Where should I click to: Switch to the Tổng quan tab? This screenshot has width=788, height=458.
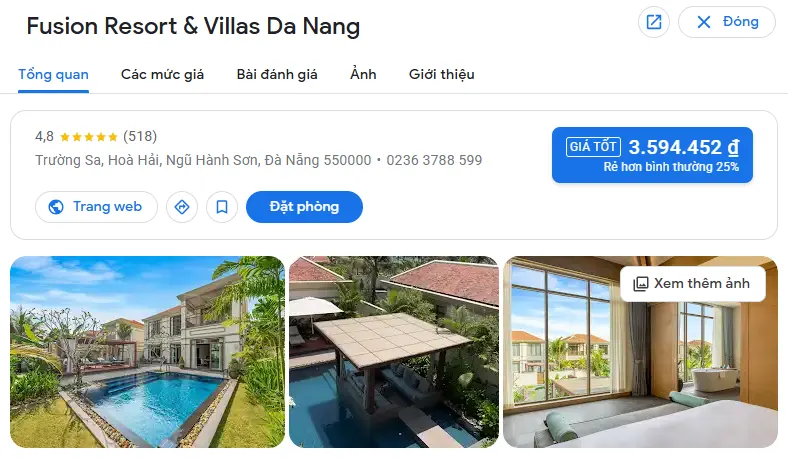pyautogui.click(x=53, y=74)
